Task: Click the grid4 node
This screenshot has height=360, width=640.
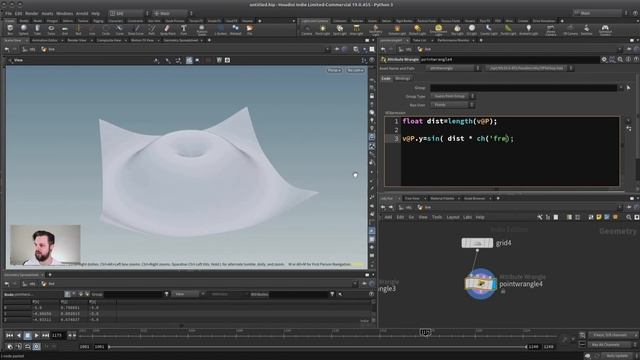Action: point(477,243)
